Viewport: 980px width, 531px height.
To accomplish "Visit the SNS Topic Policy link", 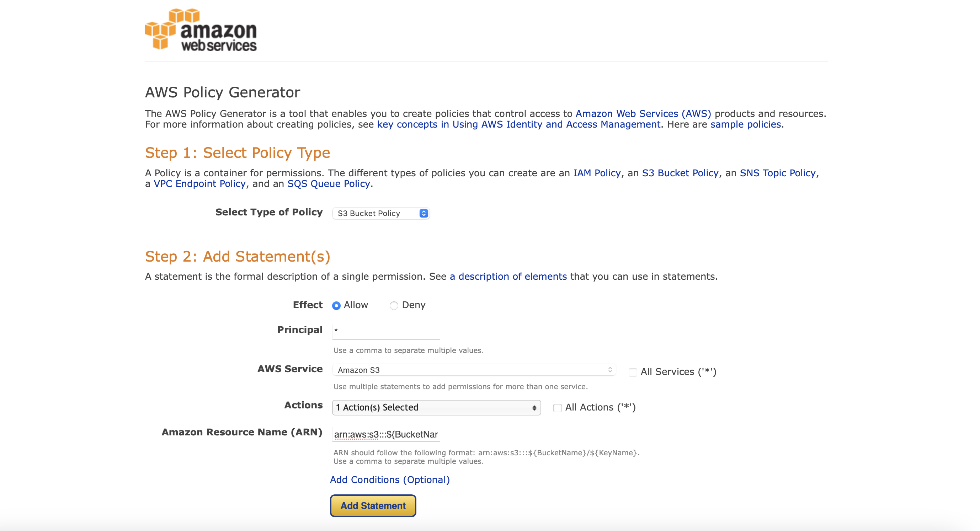I will [x=777, y=173].
